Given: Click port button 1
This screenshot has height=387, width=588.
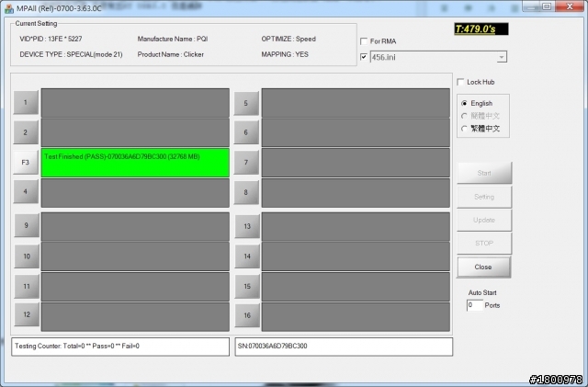Looking at the screenshot, I should [x=26, y=102].
